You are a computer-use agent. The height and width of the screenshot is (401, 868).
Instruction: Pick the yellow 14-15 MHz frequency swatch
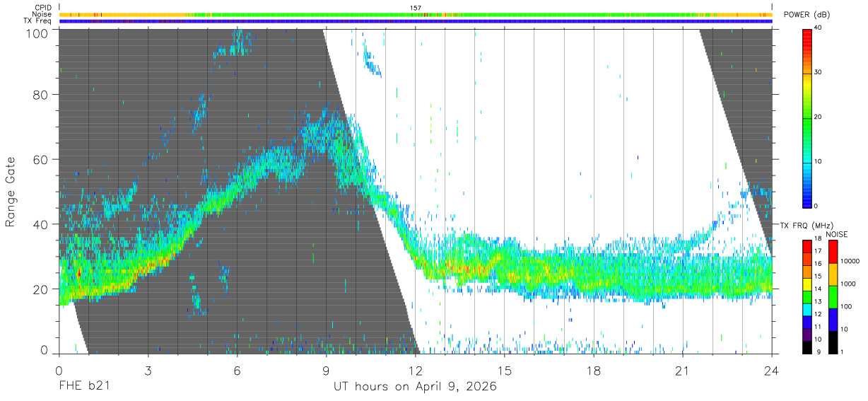807,284
